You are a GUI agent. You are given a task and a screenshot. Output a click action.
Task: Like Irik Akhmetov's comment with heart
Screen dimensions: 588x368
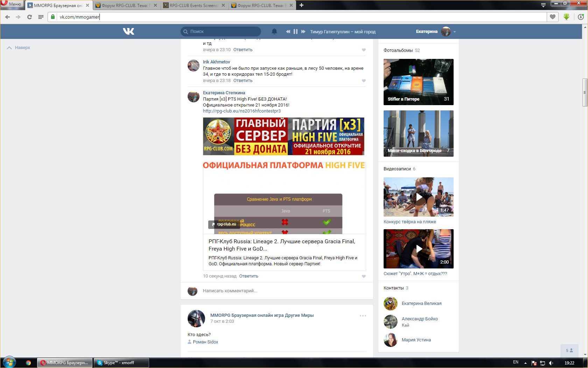(364, 81)
